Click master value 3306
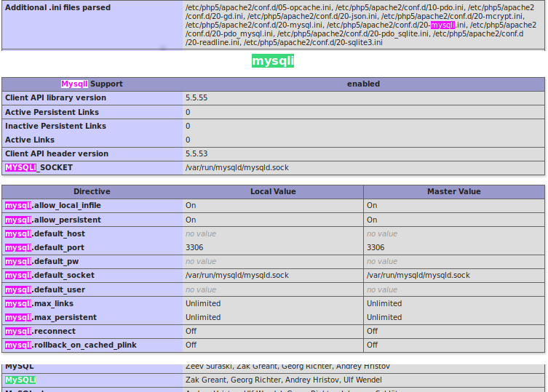The image size is (548, 392). 376,248
